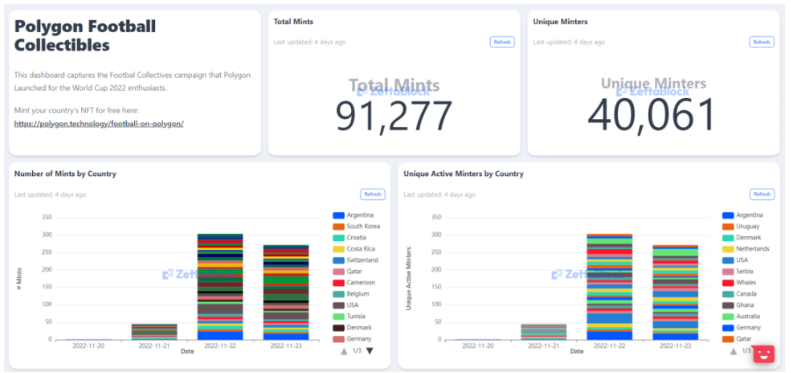Click the 'Number of Mints by Country' title
Viewport: 791px width, 373px height.
click(65, 174)
